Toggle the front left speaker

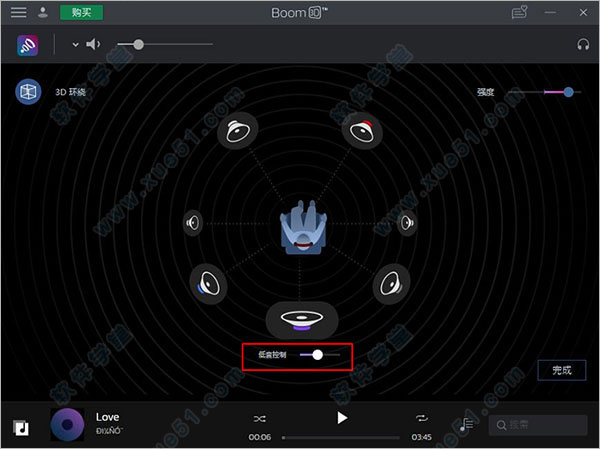click(x=238, y=131)
